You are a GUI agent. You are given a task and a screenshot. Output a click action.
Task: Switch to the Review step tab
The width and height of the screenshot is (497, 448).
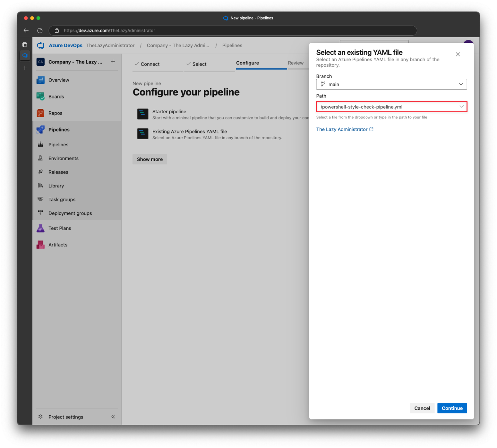point(296,63)
